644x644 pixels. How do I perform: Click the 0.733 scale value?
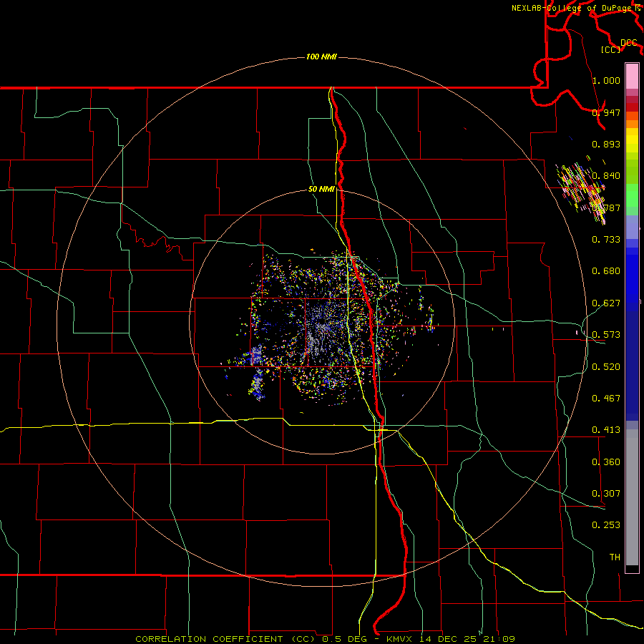point(606,240)
